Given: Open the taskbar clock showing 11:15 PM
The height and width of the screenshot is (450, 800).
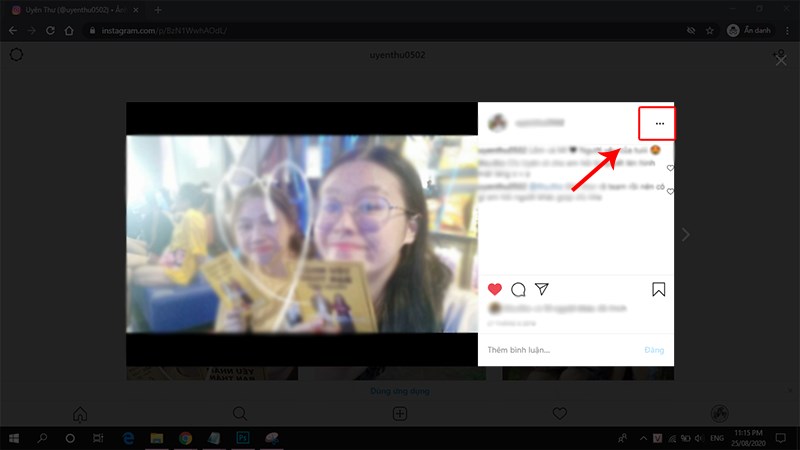Looking at the screenshot, I should 748,438.
